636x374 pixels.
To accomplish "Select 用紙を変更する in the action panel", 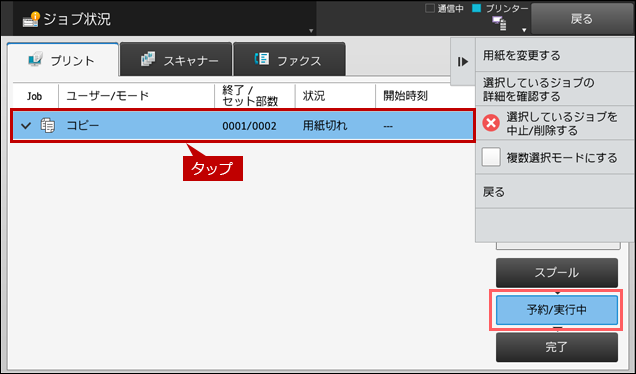I will pos(554,55).
